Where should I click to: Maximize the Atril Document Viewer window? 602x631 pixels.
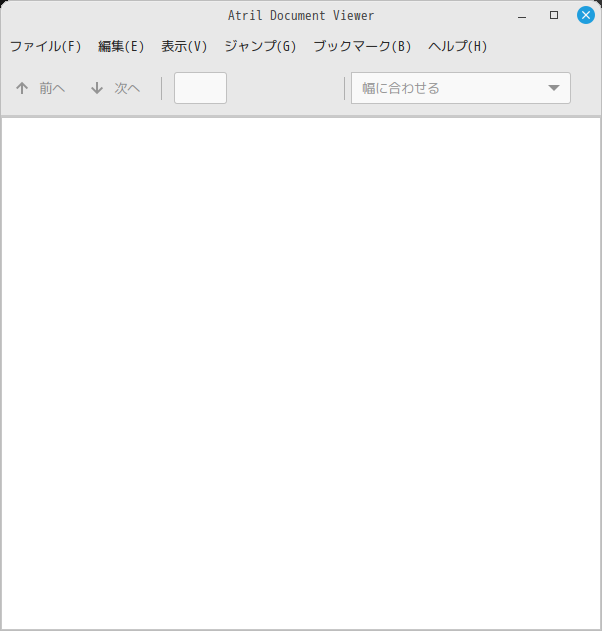point(554,15)
